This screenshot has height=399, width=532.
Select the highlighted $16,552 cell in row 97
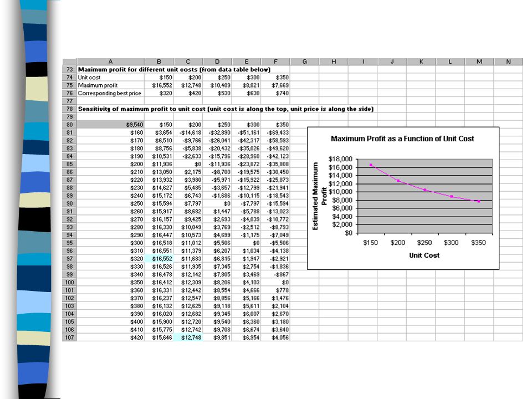click(159, 259)
